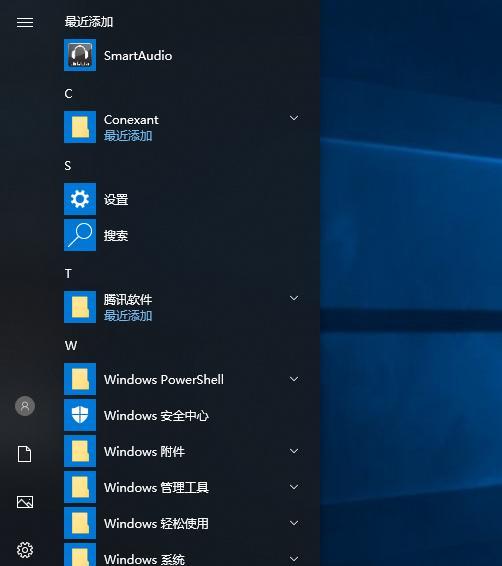
Task: Click 最近添加 tag under Conexant
Action: (128, 136)
